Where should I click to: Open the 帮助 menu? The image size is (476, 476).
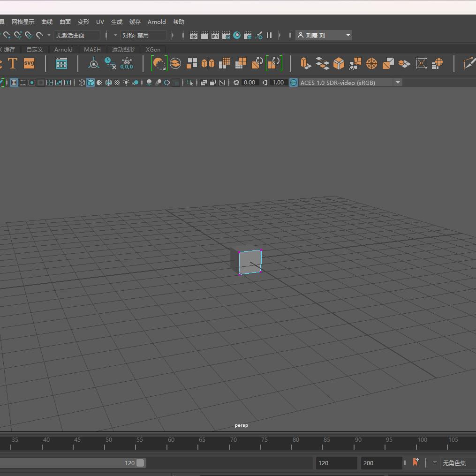click(x=179, y=22)
